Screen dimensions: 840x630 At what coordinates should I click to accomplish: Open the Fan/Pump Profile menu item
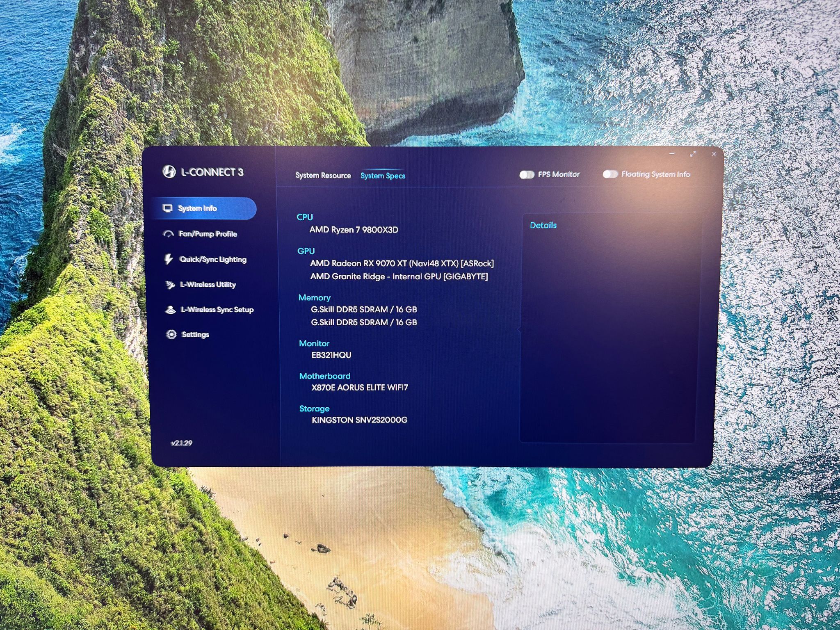(208, 234)
